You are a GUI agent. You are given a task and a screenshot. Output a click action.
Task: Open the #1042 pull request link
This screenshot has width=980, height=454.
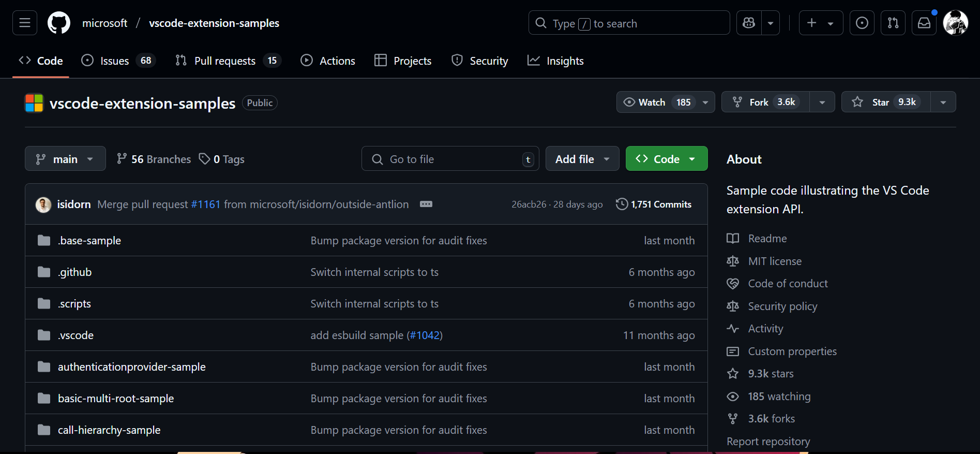tap(425, 335)
